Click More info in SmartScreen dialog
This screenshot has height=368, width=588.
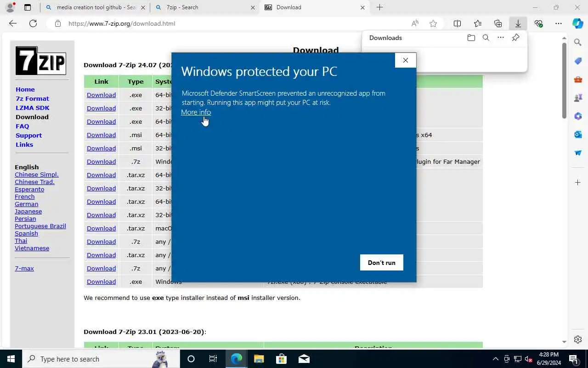(196, 112)
